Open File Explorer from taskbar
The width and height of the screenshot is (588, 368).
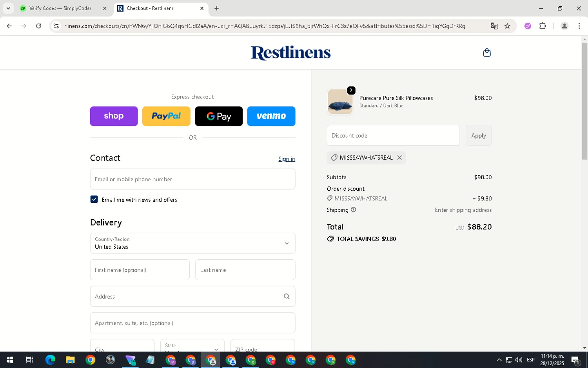70,360
